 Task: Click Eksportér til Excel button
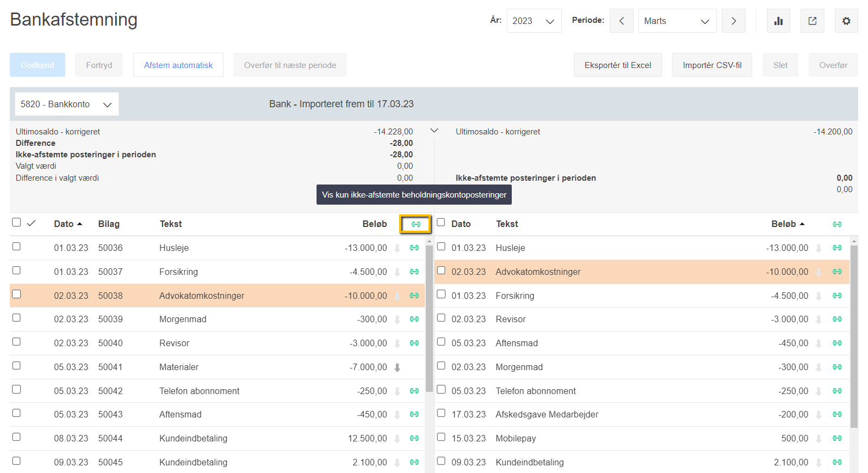617,65
